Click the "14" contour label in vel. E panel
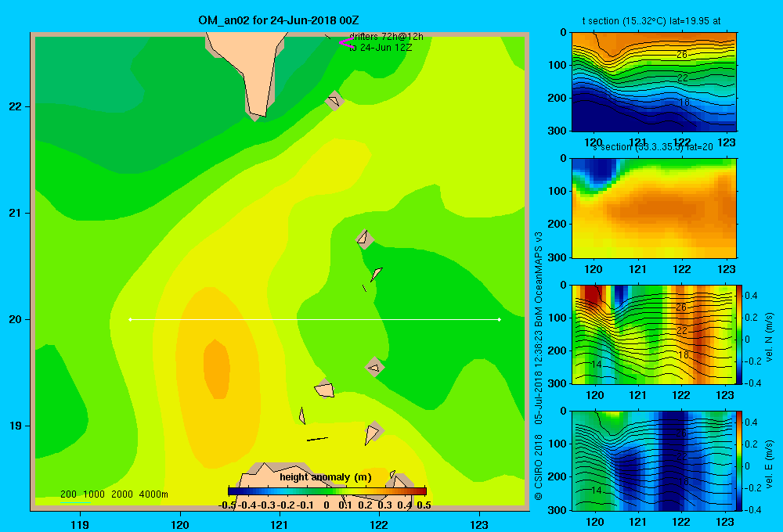This screenshot has height=532, width=783. (x=596, y=491)
